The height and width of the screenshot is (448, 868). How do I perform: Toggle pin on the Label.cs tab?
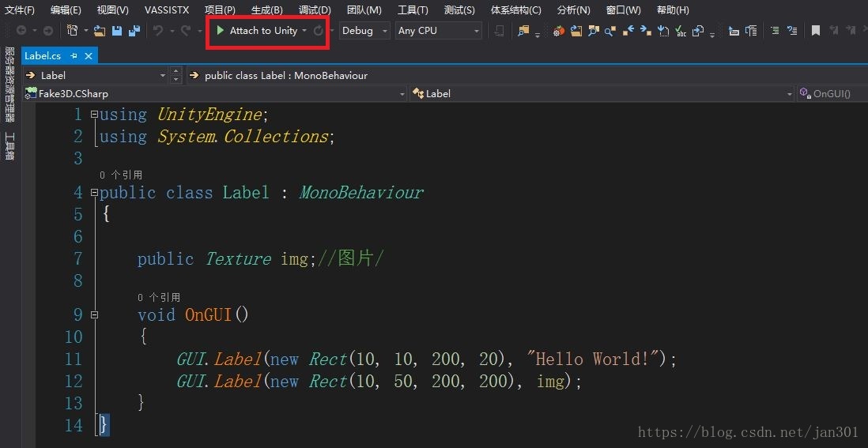click(x=74, y=56)
